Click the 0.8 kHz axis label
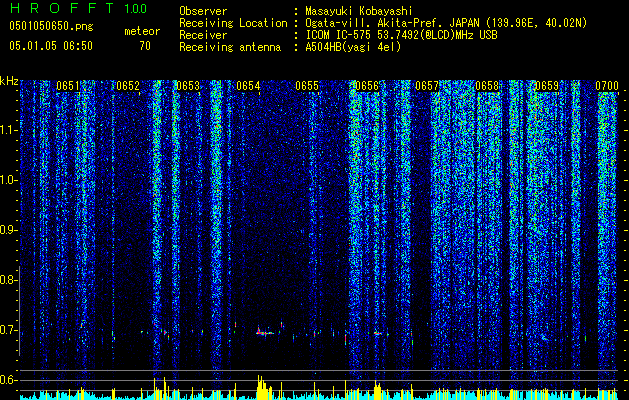This screenshot has width=629, height=400. click(x=8, y=280)
